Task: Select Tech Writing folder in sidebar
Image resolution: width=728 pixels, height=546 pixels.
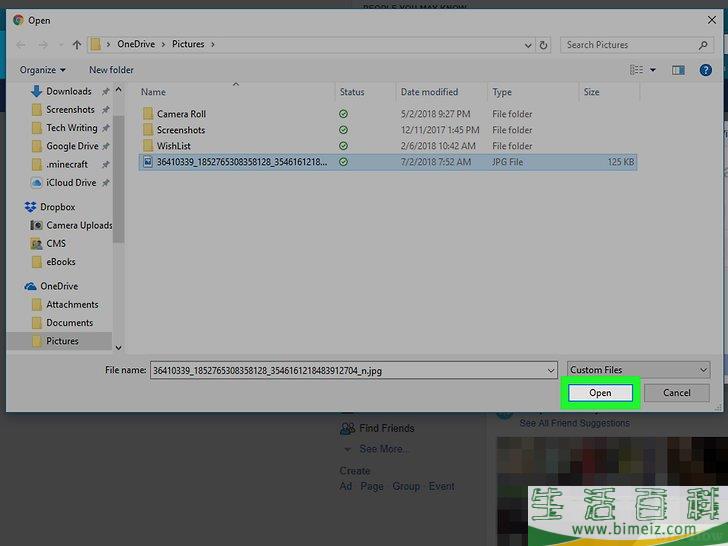Action: 72,128
